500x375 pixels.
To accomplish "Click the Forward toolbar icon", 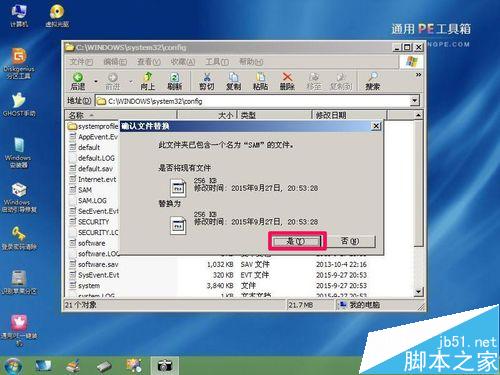I will pos(113,81).
